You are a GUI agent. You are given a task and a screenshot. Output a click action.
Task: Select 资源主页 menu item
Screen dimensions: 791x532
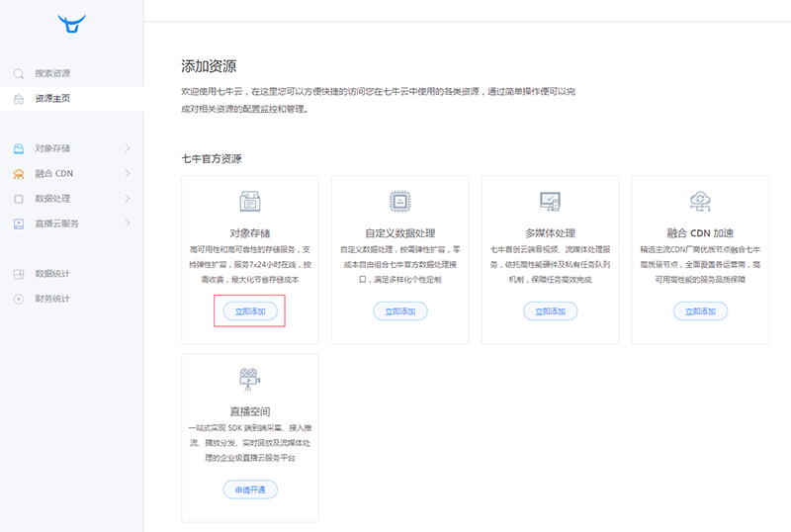click(71, 99)
